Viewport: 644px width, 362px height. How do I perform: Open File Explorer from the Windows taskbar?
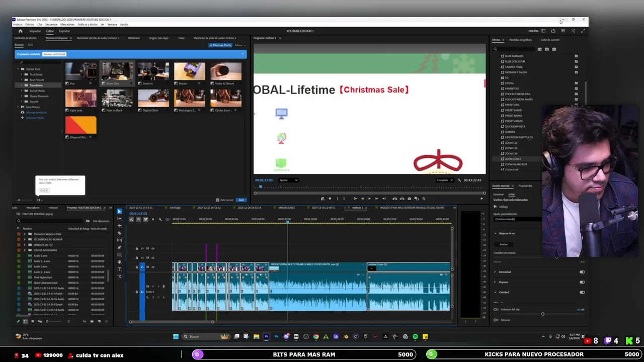coord(256,336)
